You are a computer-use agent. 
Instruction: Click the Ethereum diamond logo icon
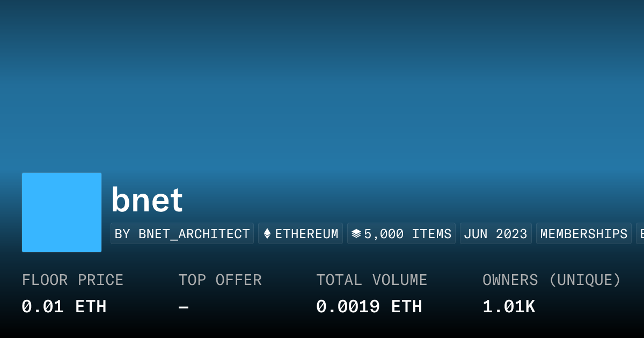tap(267, 234)
